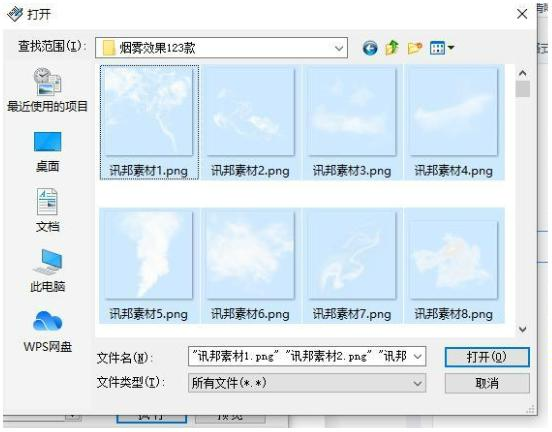Select the Desktop (桌面) shortcut
552x432 pixels.
[47, 152]
